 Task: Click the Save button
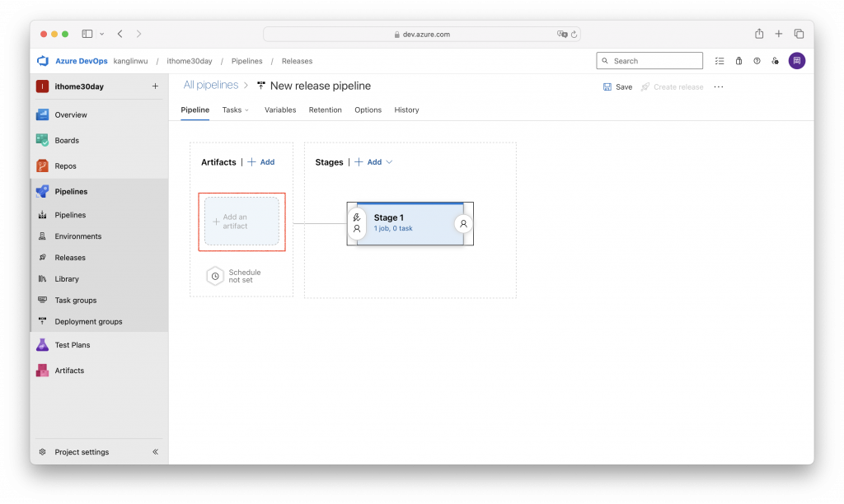point(617,86)
